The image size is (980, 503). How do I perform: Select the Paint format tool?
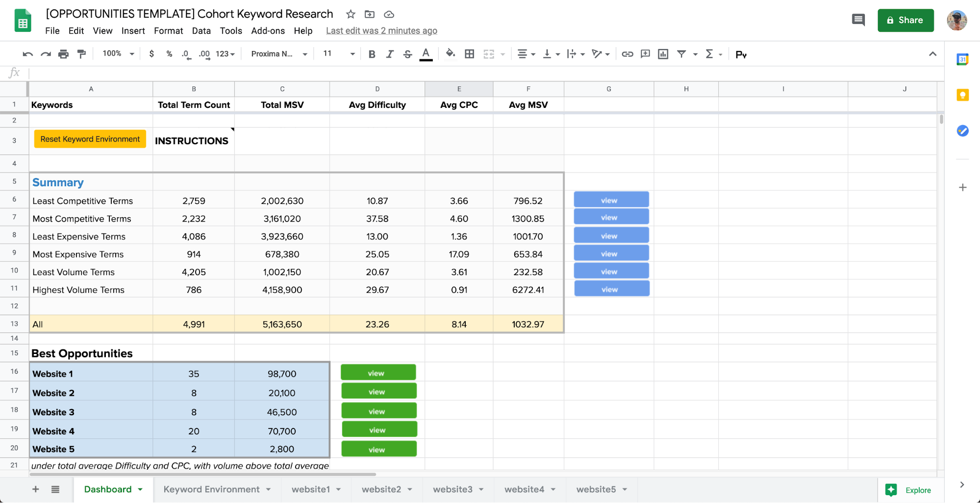pyautogui.click(x=81, y=54)
